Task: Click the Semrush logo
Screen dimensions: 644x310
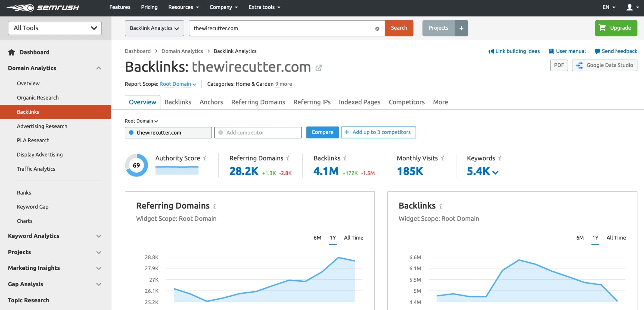Action: (x=42, y=7)
